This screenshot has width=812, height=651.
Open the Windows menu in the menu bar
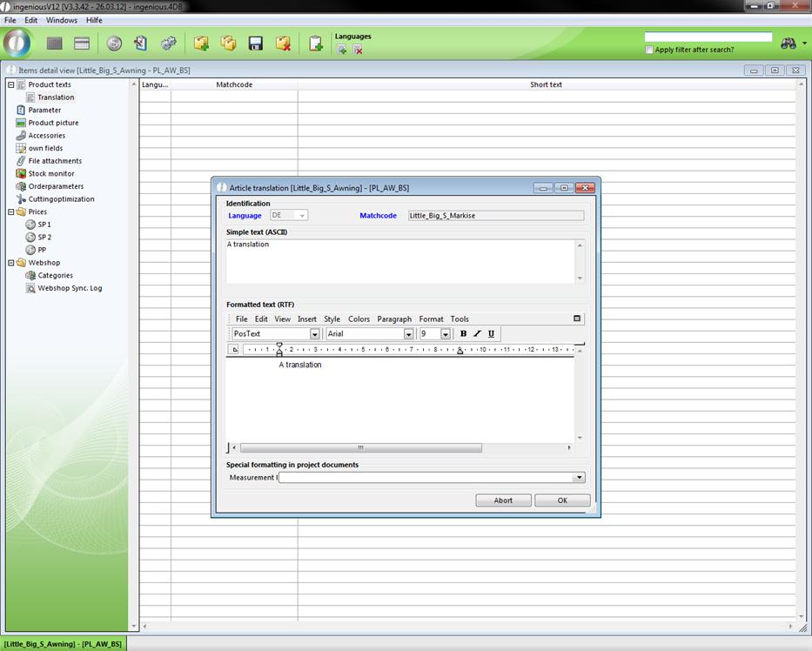tap(61, 20)
